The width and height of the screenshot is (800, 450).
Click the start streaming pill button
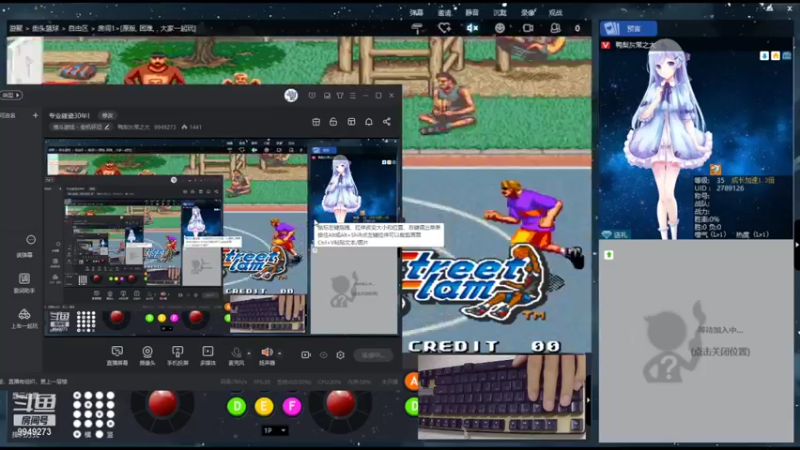pyautogui.click(x=373, y=355)
